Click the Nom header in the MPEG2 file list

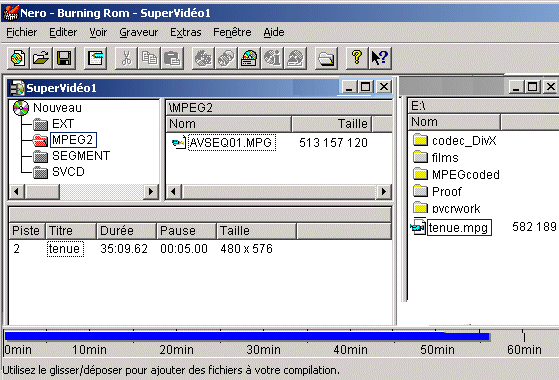pos(229,124)
